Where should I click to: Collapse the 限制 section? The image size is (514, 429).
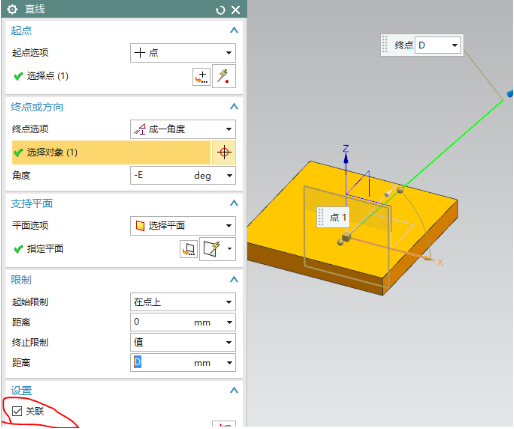(234, 279)
